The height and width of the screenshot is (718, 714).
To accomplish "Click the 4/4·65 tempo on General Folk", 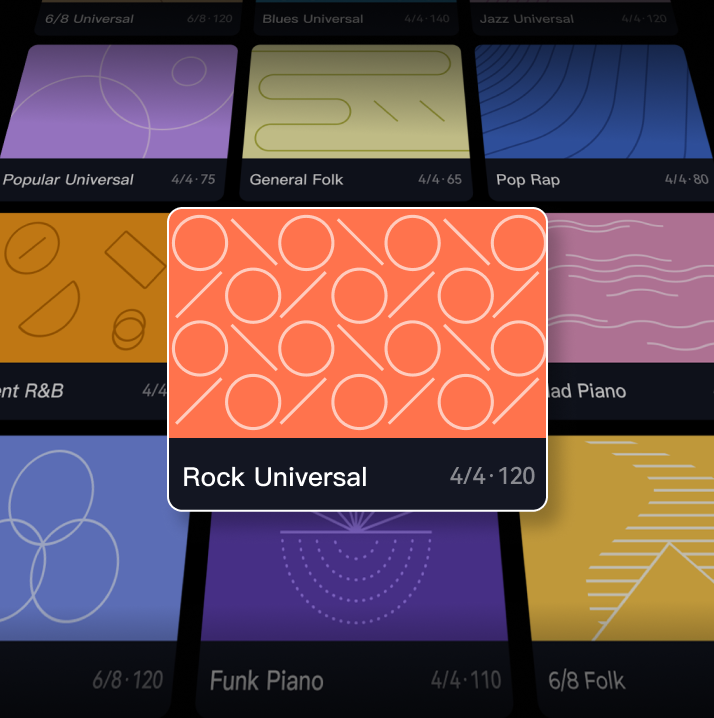I will (x=440, y=180).
